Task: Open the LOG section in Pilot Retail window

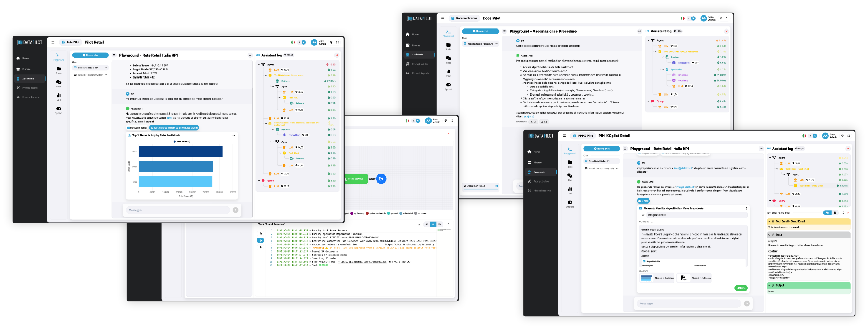Action: pos(59,97)
